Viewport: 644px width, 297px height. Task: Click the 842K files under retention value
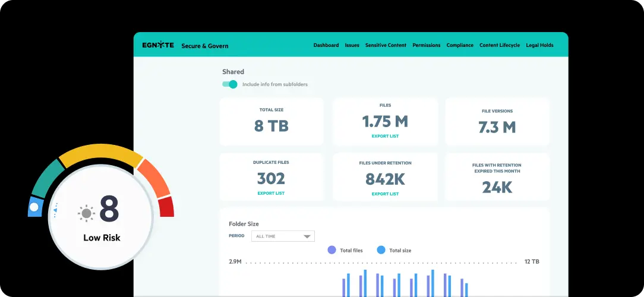(385, 179)
